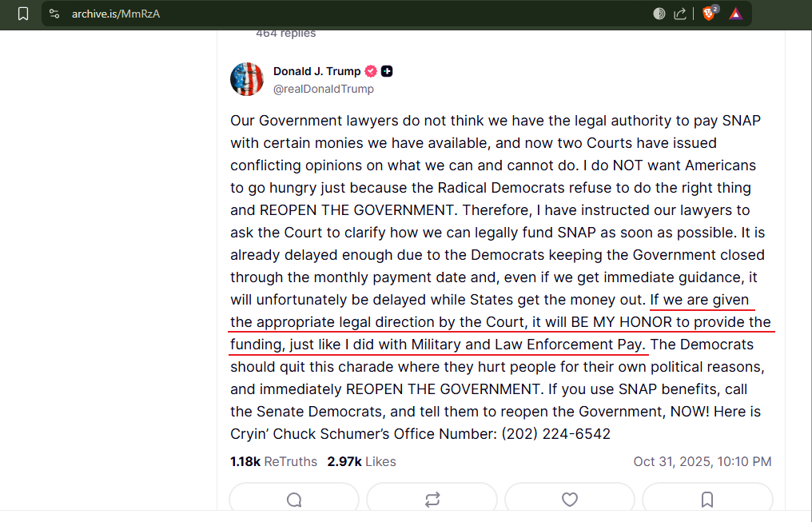812x522 pixels.
Task: Toggle the half-circle reader icon in the address bar
Action: (659, 14)
